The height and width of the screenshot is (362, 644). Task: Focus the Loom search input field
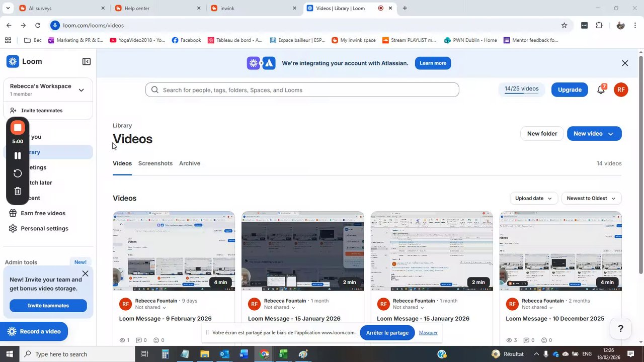tap(302, 90)
